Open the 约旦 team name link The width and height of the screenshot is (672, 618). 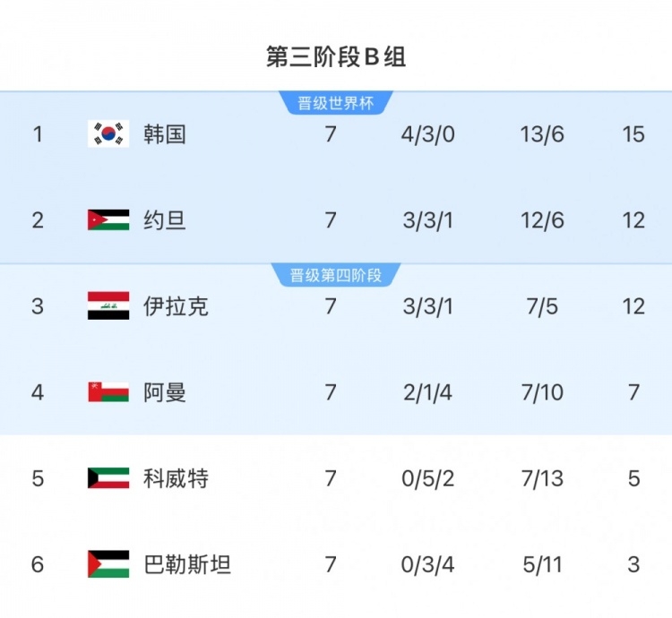[165, 220]
